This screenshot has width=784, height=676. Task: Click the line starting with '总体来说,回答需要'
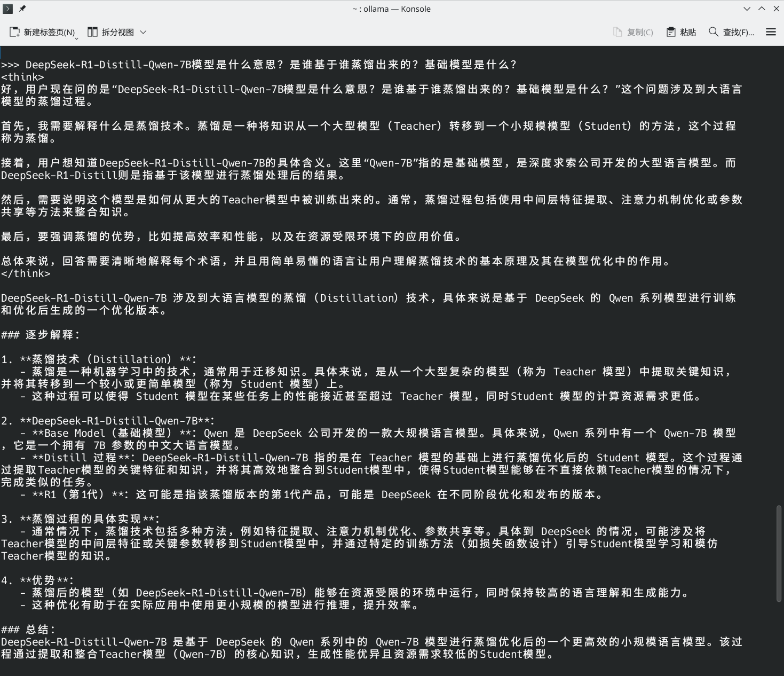pos(336,261)
